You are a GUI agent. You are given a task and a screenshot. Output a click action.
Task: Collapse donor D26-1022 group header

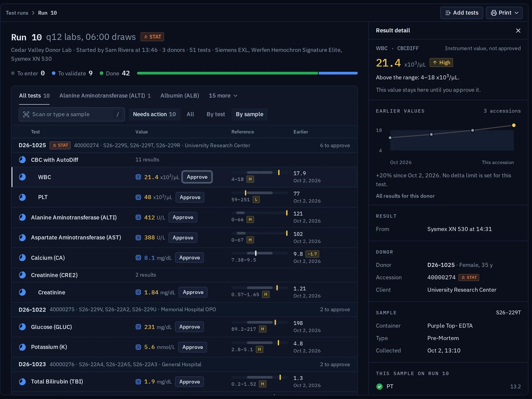(184, 309)
